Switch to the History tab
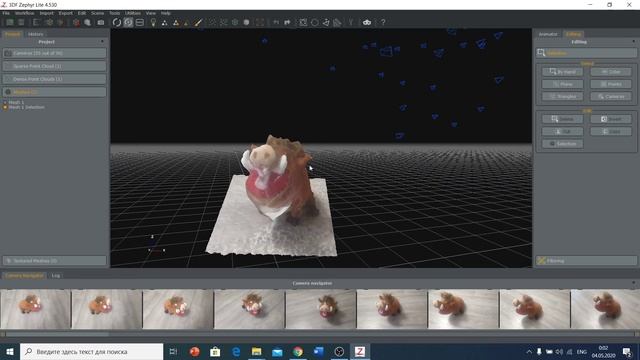Screen dimensions: 640x360 36,34
